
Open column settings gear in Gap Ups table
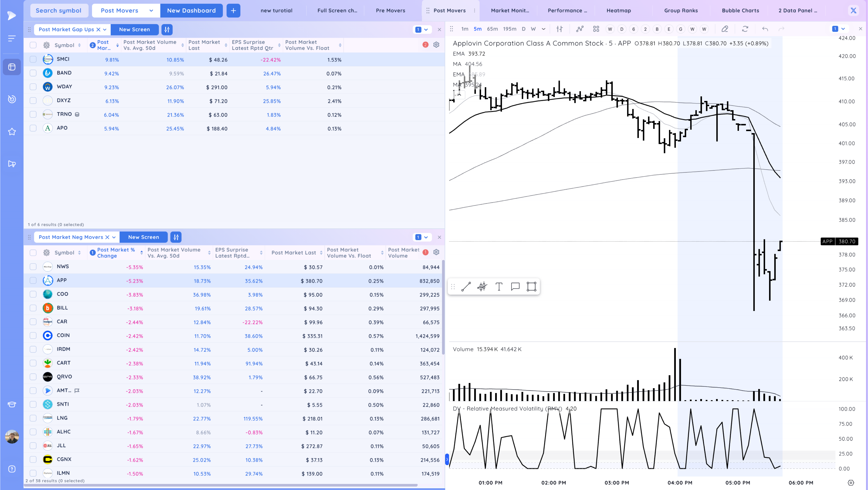point(436,45)
